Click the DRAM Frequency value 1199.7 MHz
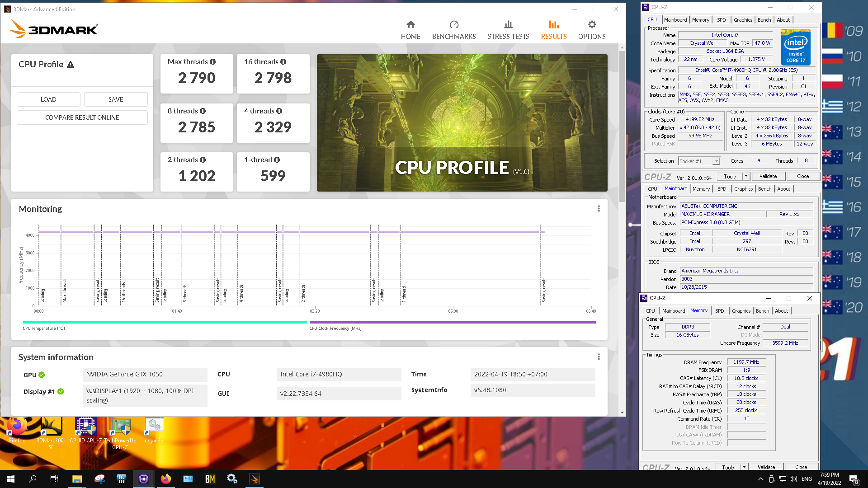Viewport: 868px width, 488px height. click(746, 362)
